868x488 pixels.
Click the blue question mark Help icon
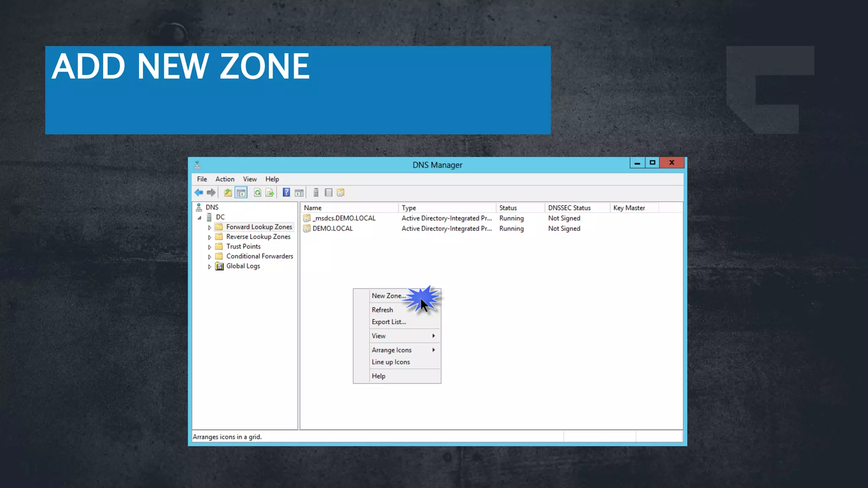(x=287, y=192)
